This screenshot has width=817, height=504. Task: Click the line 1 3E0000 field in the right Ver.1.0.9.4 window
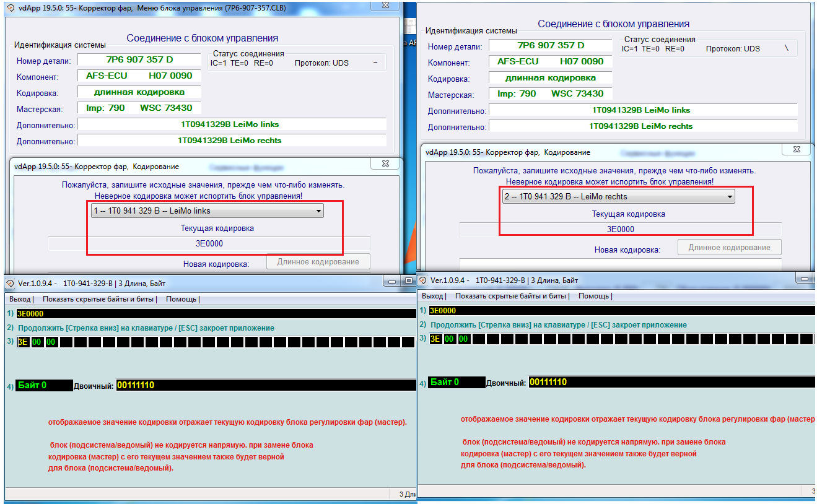point(622,311)
